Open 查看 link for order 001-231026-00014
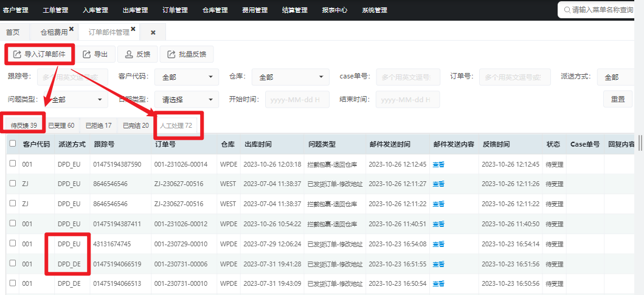 (x=438, y=164)
